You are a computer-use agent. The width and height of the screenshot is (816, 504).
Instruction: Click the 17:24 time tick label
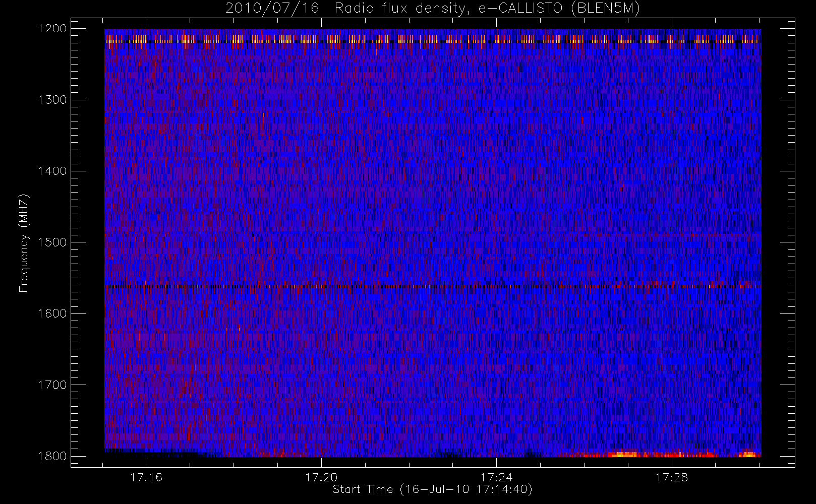(496, 477)
